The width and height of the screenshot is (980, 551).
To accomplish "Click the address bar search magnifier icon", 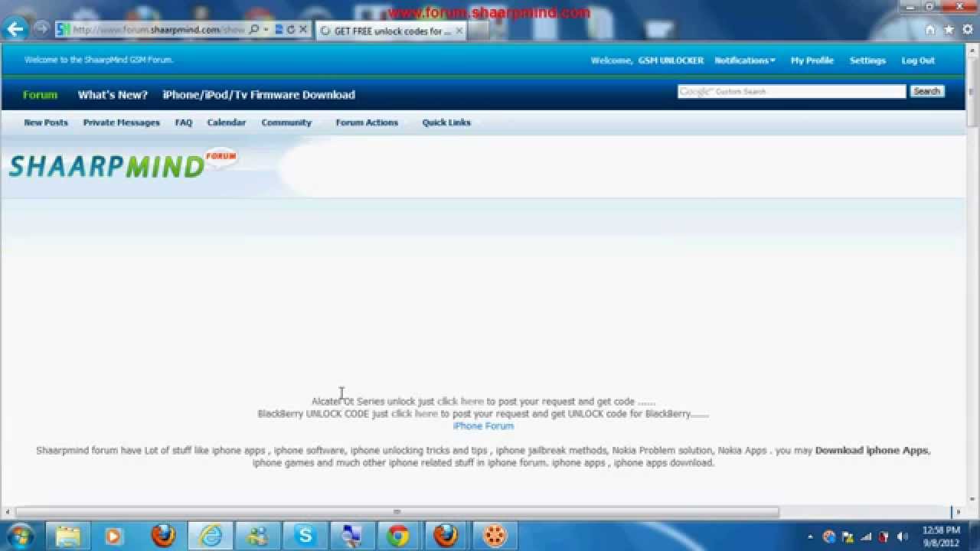I will point(254,30).
